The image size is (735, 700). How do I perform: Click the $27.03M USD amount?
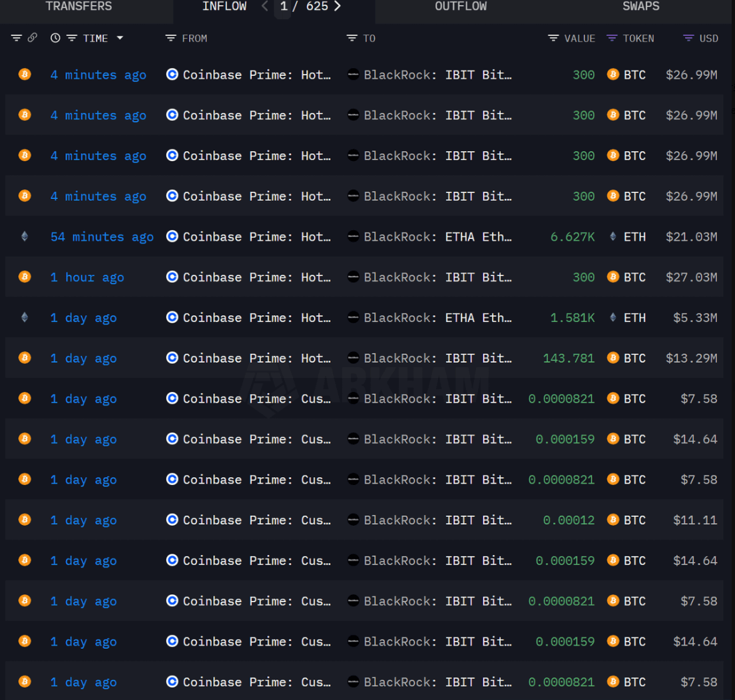coord(692,277)
